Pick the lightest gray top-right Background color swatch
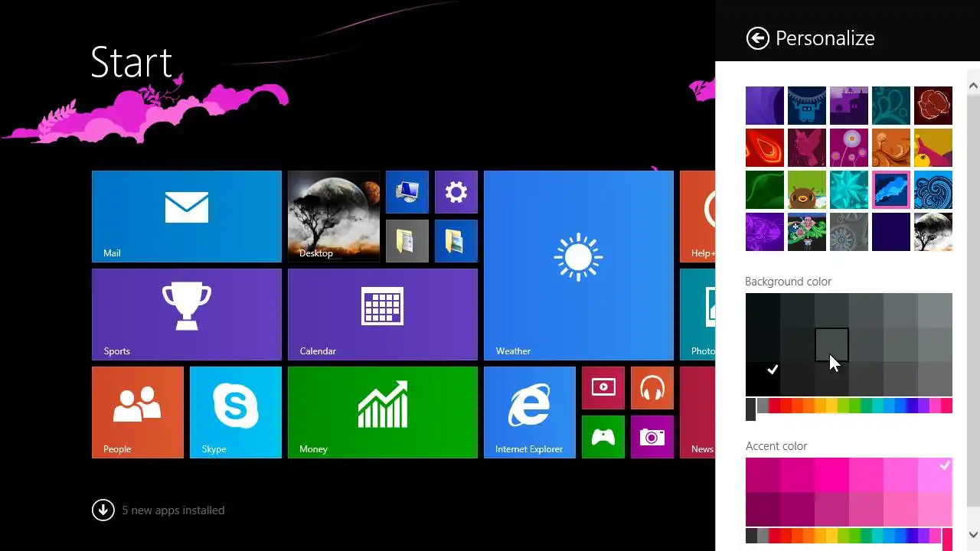Viewport: 980px width, 551px height. (935, 310)
